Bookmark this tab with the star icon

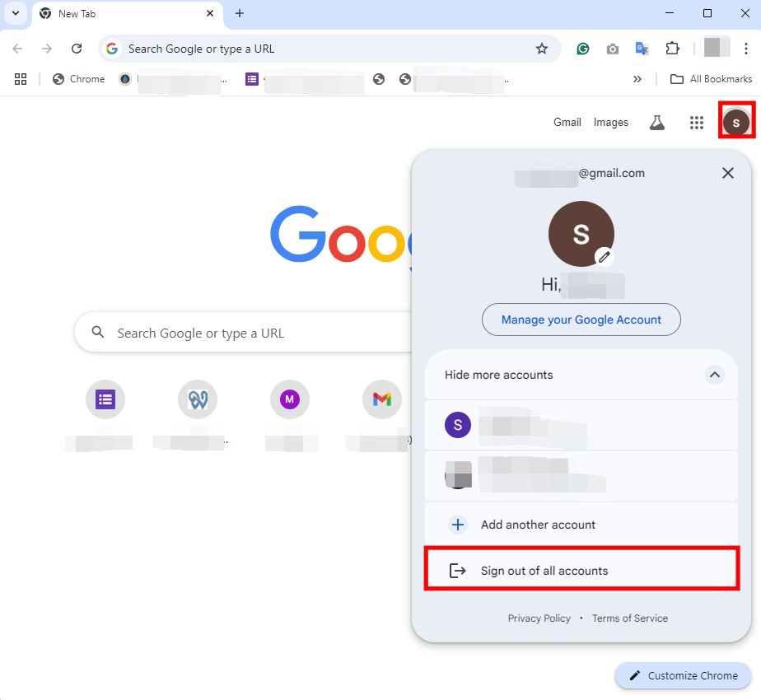click(x=542, y=49)
